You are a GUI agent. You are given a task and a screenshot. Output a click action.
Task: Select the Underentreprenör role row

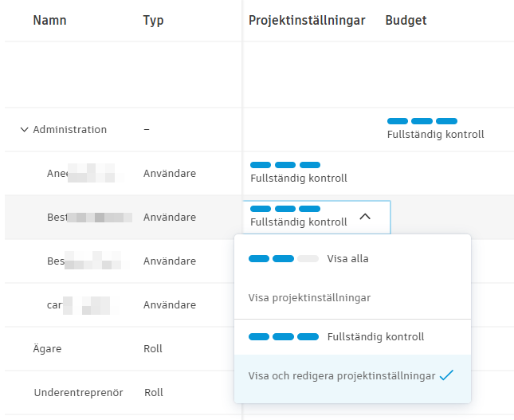(x=78, y=393)
